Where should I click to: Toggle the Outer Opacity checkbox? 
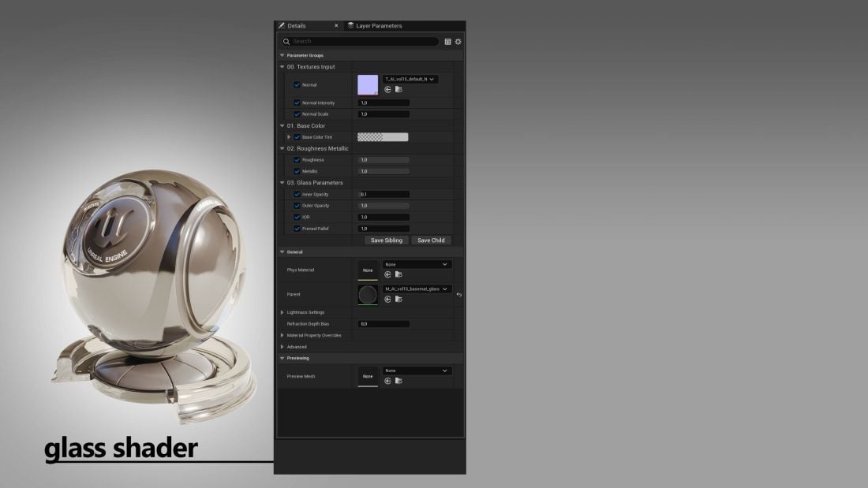tap(297, 206)
